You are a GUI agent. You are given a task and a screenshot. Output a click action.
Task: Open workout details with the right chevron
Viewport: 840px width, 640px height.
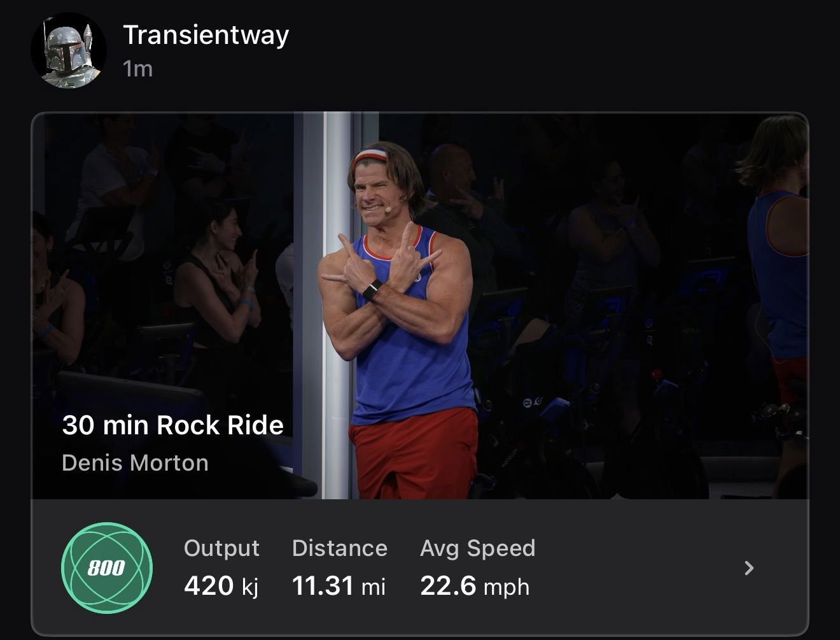(x=749, y=568)
